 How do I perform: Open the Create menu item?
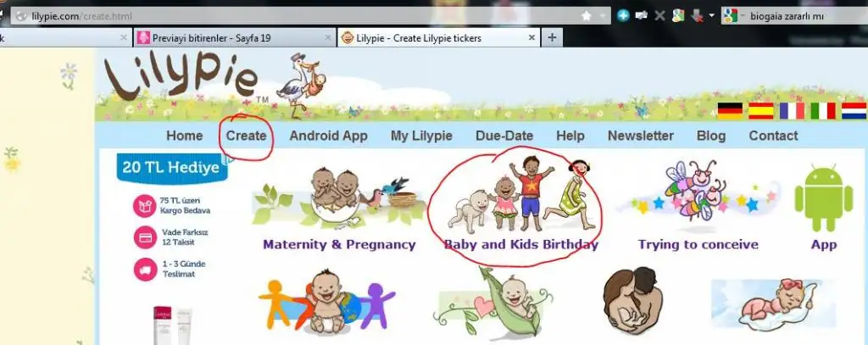pyautogui.click(x=246, y=136)
